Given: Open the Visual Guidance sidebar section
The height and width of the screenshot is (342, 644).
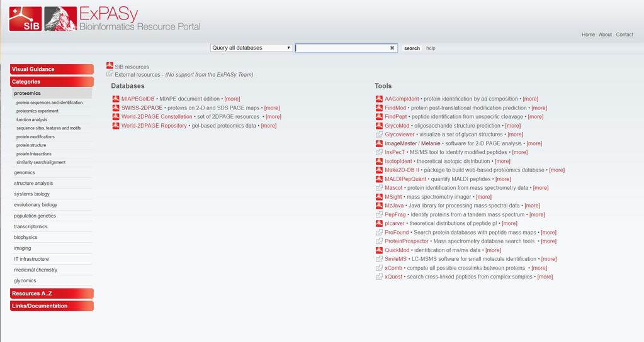Looking at the screenshot, I should tap(52, 69).
